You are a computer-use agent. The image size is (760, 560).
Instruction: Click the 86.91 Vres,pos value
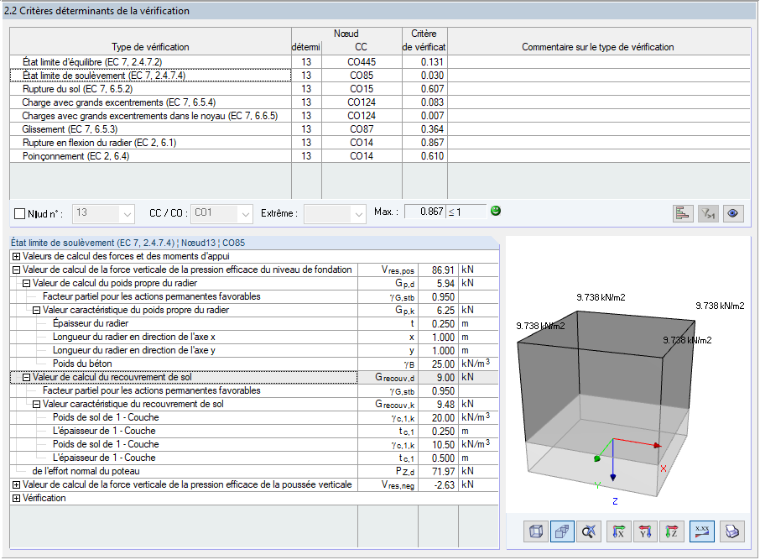pos(438,270)
